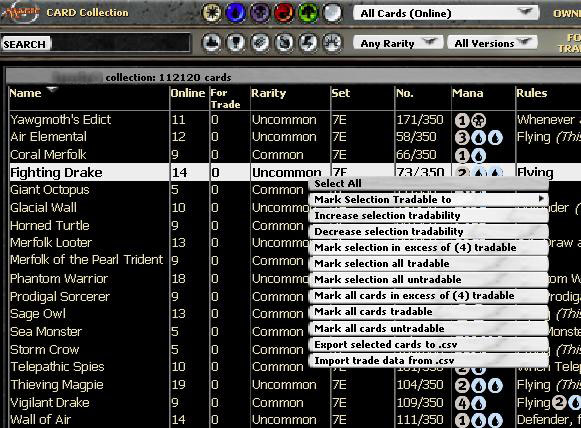Image resolution: width=581 pixels, height=428 pixels.
Task: Click the land card type filter icon
Action: click(x=212, y=43)
